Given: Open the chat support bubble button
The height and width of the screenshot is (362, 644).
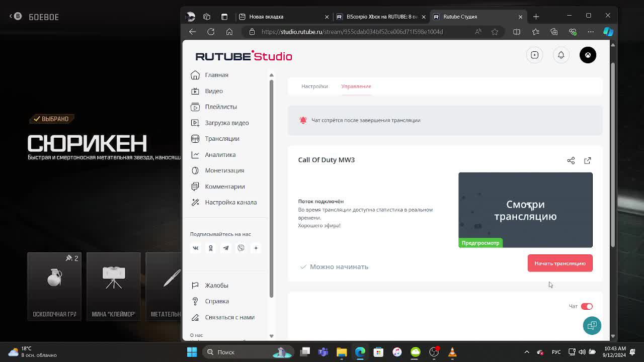Looking at the screenshot, I should (592, 325).
